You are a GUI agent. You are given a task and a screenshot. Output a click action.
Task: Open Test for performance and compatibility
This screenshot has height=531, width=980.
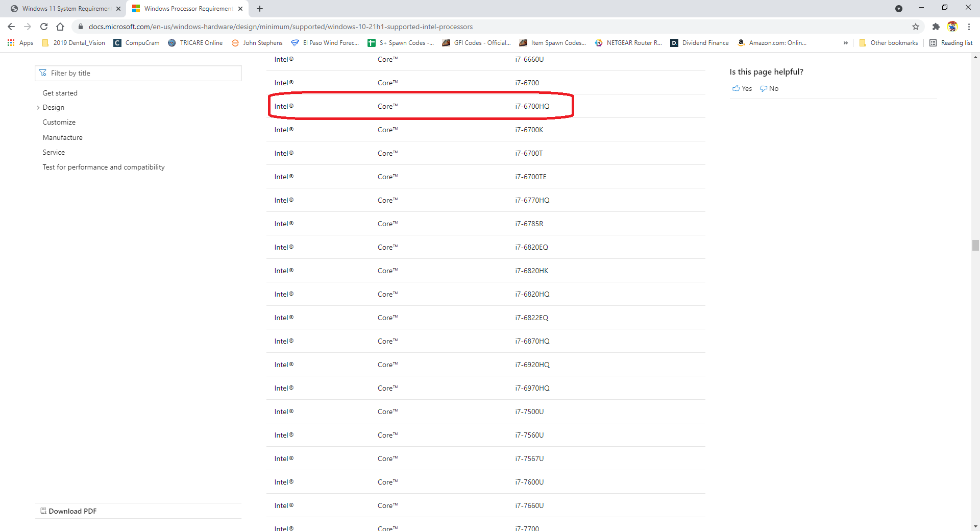[104, 167]
